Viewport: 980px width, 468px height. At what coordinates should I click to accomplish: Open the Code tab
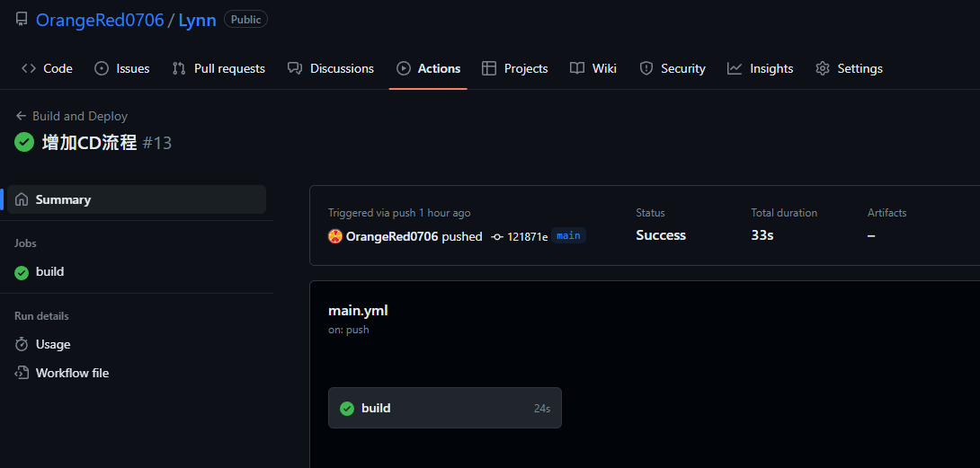(x=48, y=68)
